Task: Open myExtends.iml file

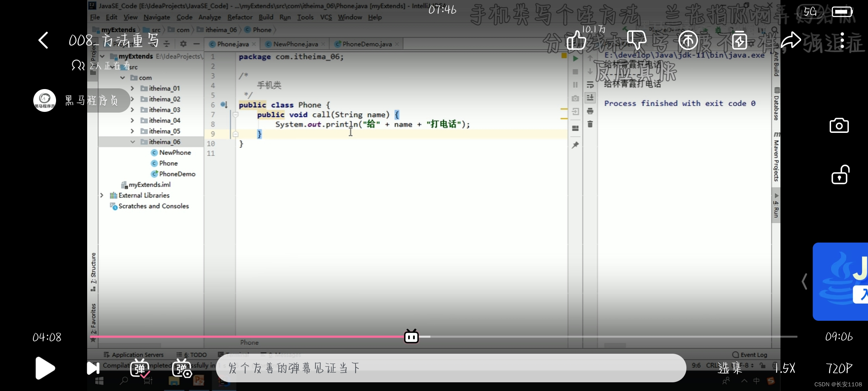Action: click(146, 185)
